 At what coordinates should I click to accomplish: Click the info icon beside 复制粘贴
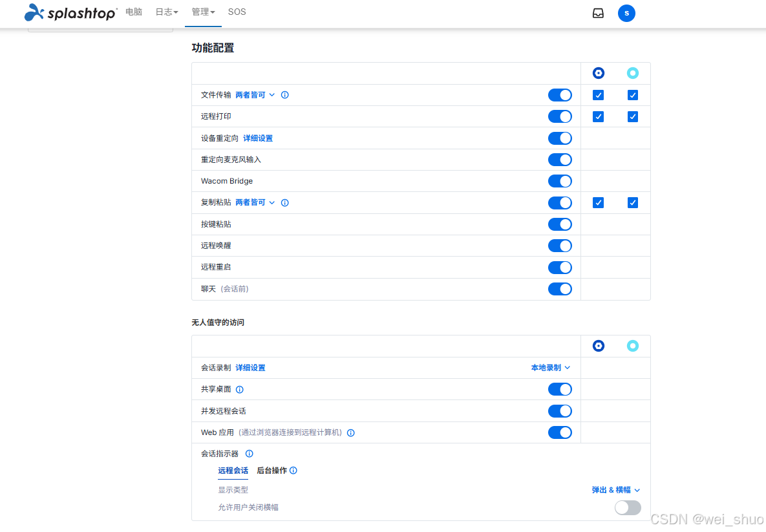[x=284, y=202]
